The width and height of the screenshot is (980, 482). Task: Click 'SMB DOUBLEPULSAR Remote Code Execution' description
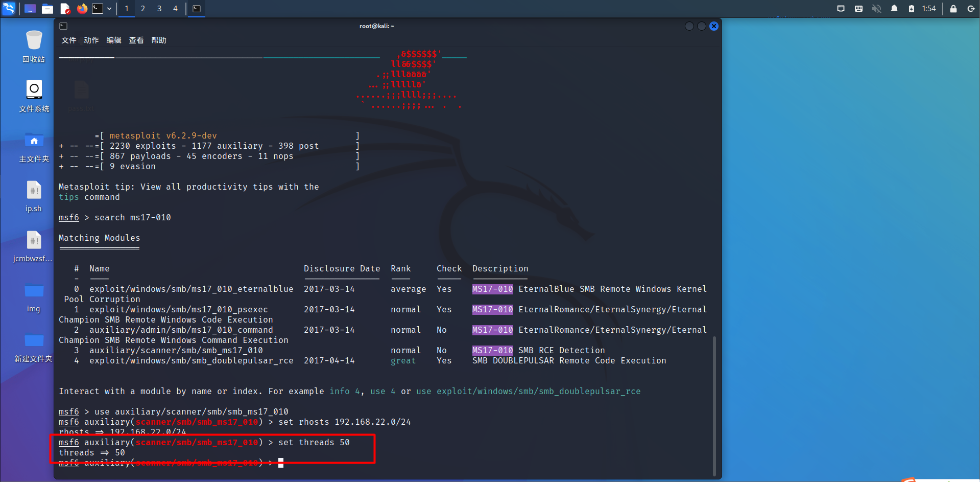569,361
